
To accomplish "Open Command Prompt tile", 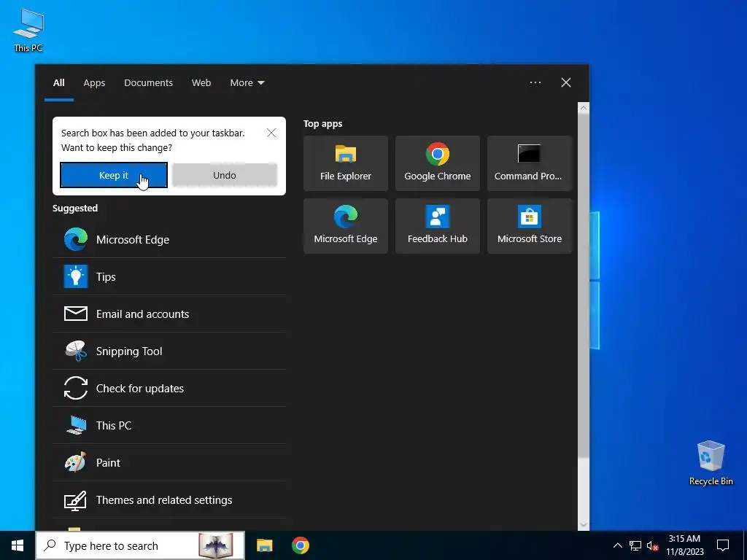I will tap(530, 163).
